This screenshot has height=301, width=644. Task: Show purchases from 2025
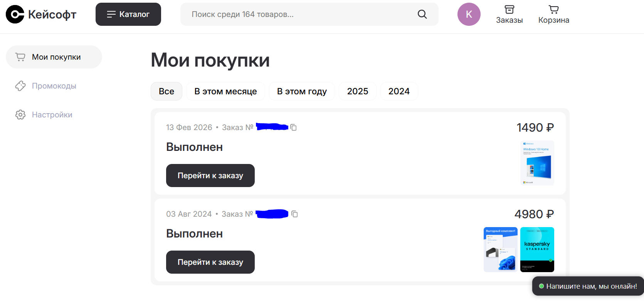click(357, 91)
